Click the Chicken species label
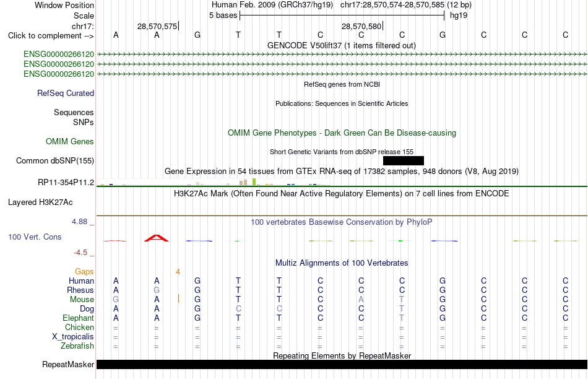 click(79, 327)
